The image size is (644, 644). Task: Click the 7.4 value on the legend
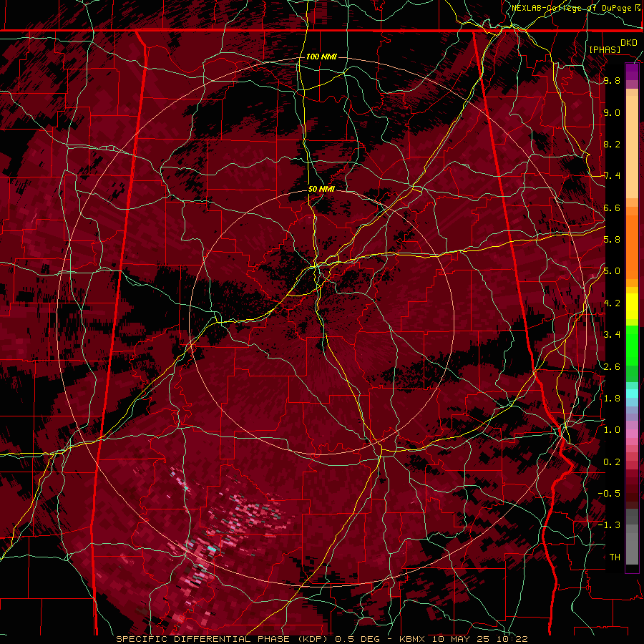[612, 176]
